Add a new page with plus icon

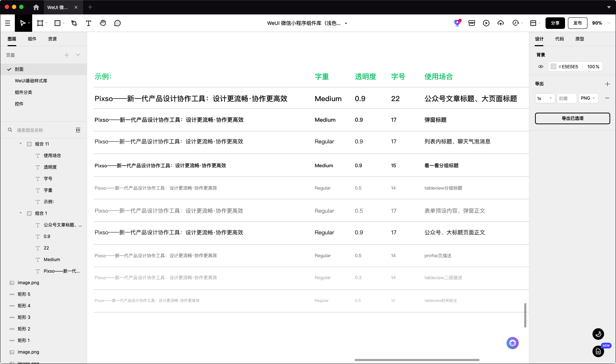tap(67, 55)
